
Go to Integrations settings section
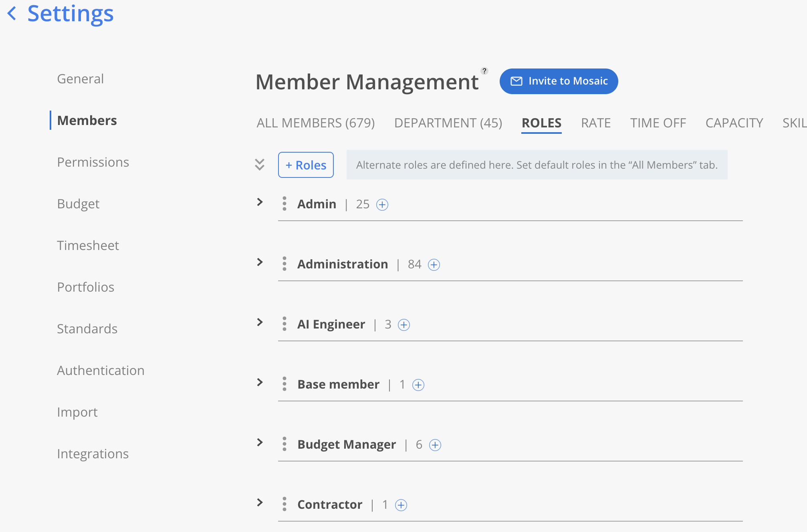pos(93,454)
